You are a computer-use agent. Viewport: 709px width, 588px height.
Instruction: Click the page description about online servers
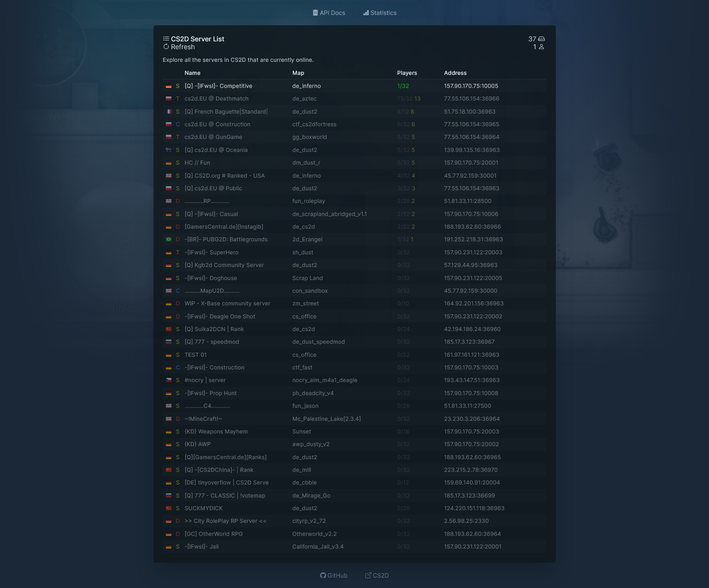point(238,60)
